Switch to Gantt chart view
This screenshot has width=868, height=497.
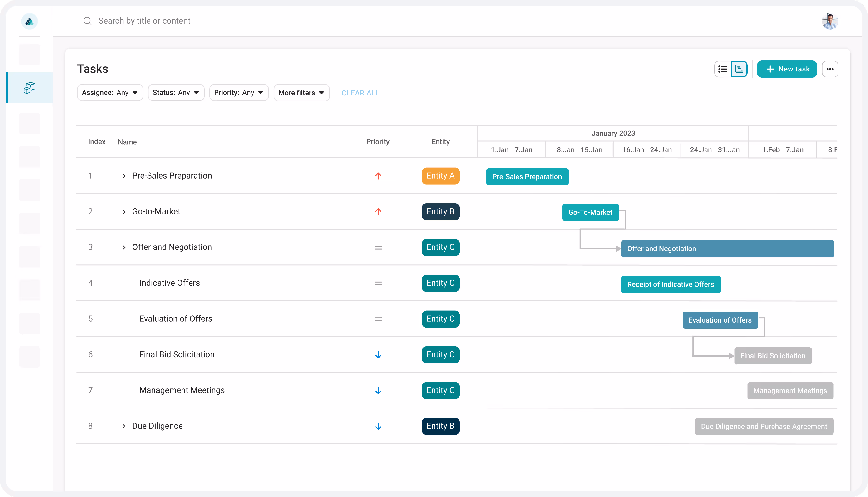pyautogui.click(x=739, y=69)
